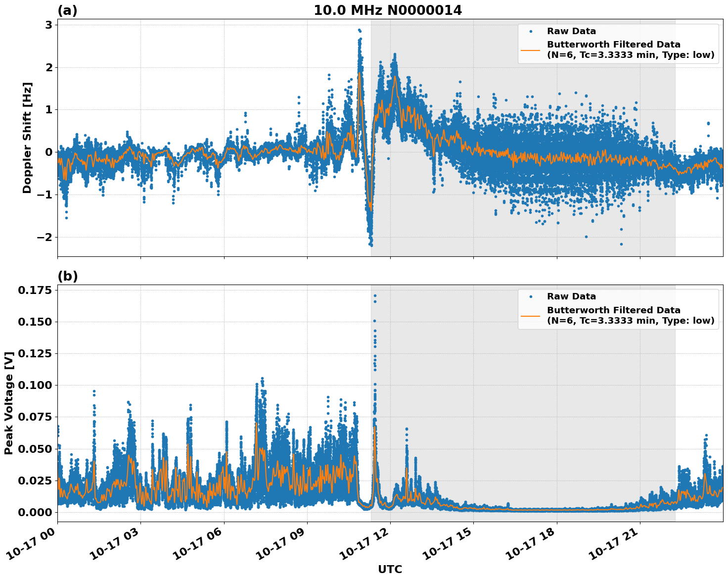
Task: Click the '(b)' panel label
Action: coord(68,276)
